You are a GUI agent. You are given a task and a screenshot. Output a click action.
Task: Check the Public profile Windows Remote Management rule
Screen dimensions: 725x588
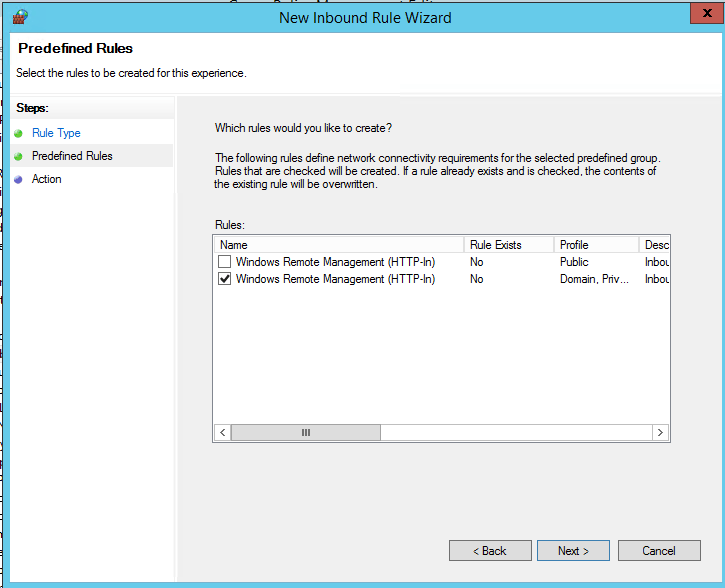pyautogui.click(x=225, y=262)
